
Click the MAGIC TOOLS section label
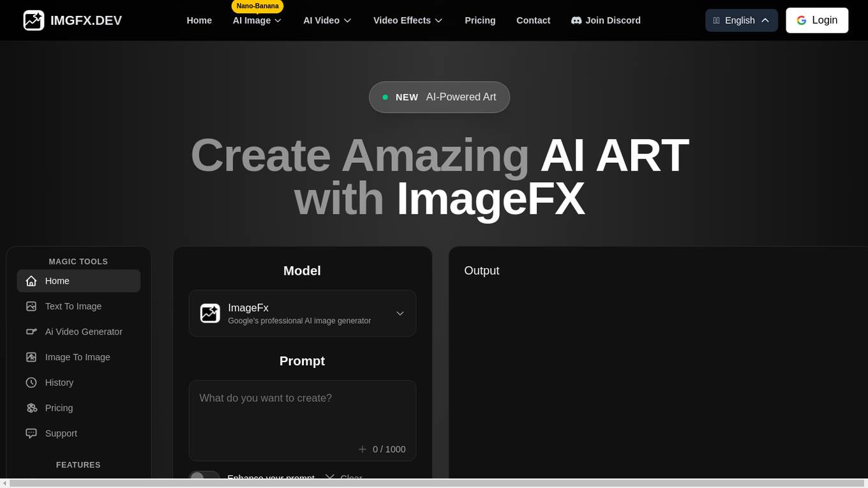79,261
